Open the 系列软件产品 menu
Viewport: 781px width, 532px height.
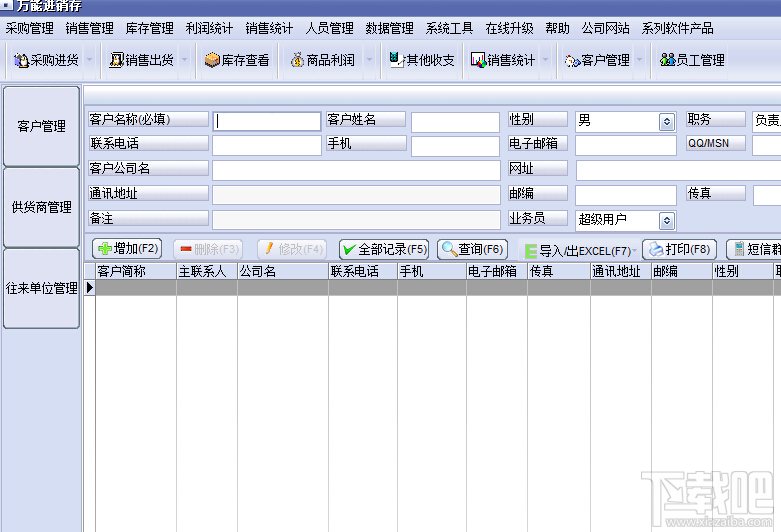click(677, 28)
